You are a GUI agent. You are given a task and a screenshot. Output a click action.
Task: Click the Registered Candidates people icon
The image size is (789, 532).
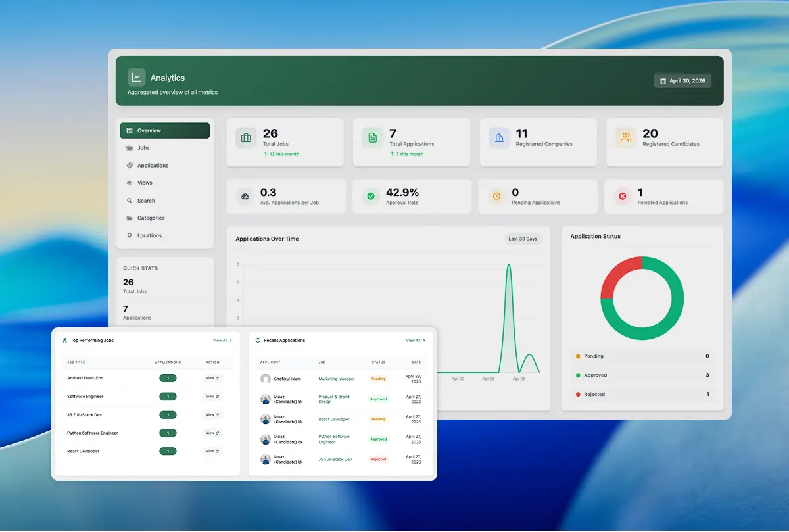(x=626, y=138)
